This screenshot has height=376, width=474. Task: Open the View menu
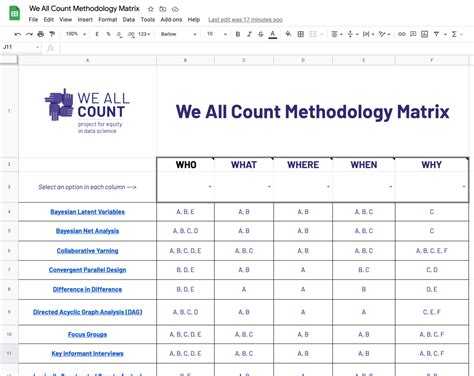[66, 20]
